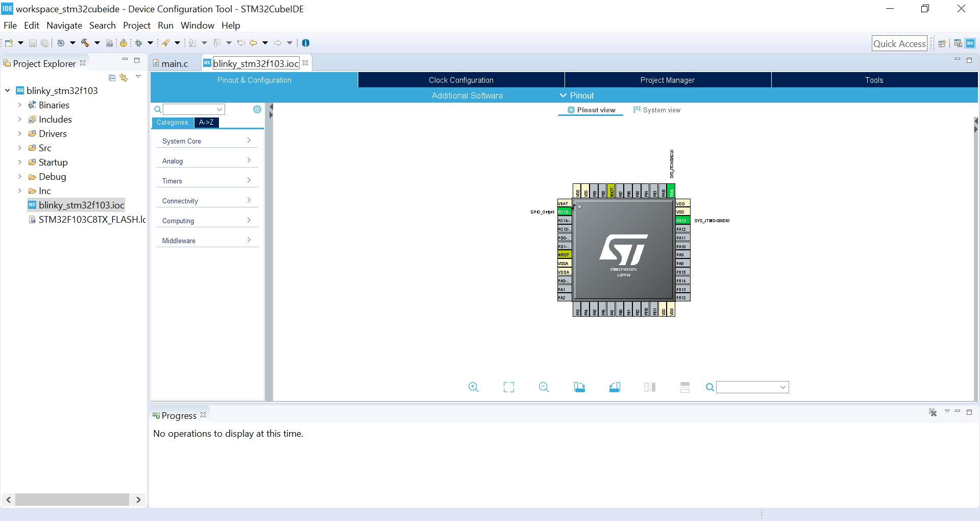This screenshot has width=980, height=521.
Task: Click the green PA13 pin on chip
Action: pos(682,221)
